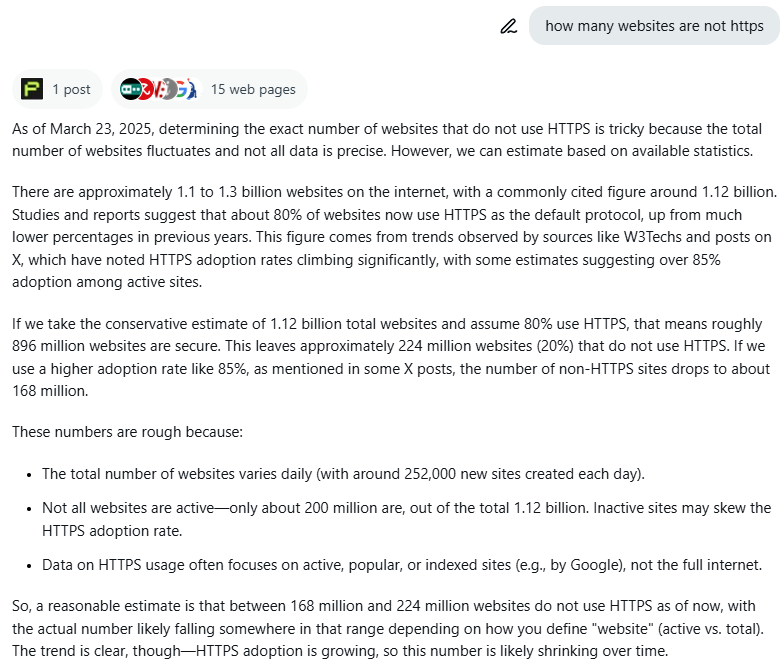Expand the "15 web pages" sources list
Screen dimensions: 784x662
click(210, 89)
